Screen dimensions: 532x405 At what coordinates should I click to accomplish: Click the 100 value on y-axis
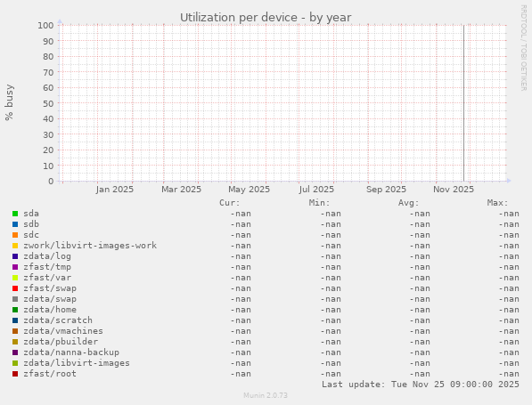pos(45,26)
